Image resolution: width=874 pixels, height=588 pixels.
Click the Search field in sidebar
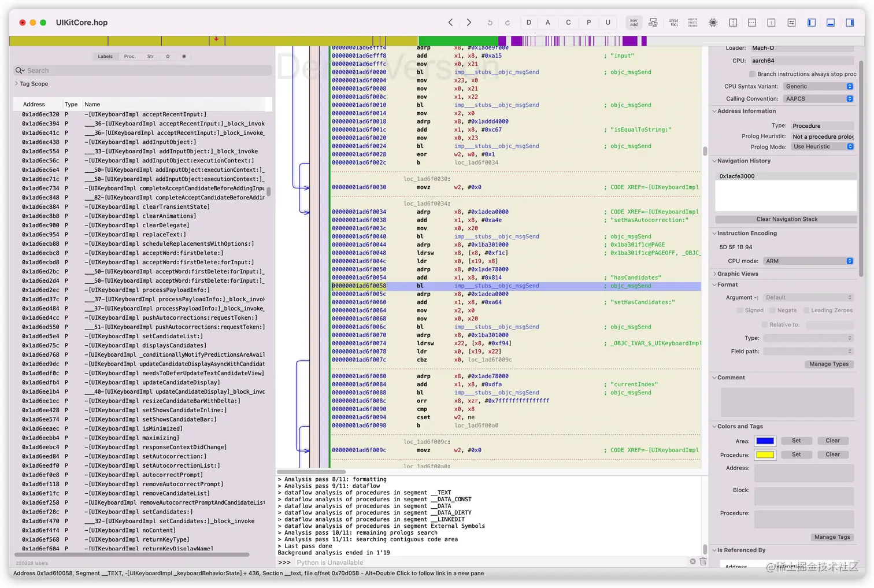tap(142, 71)
